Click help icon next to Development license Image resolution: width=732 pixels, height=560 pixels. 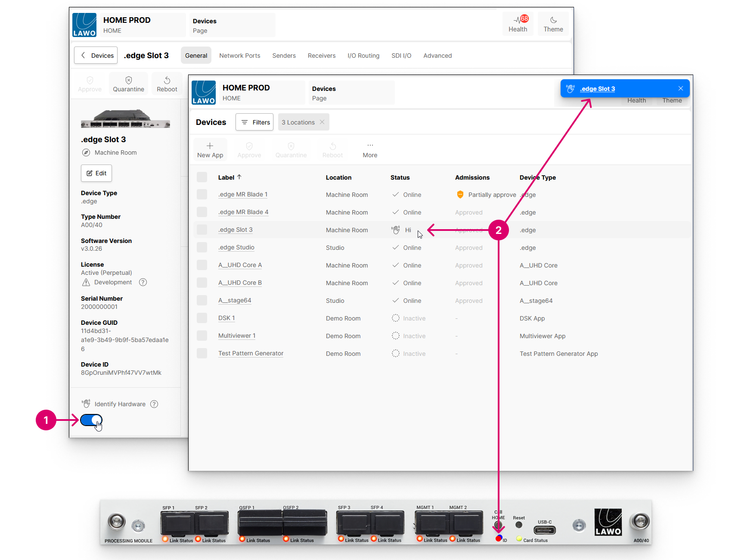pos(143,282)
